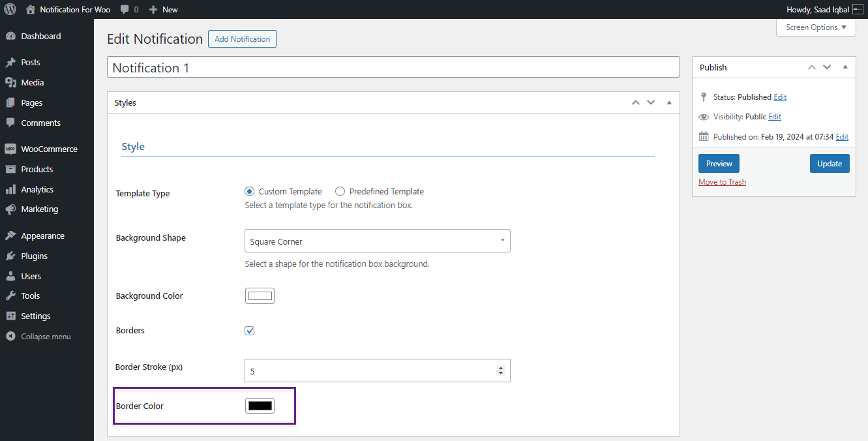Click the Comments icon in sidebar
868x441 pixels.
[10, 123]
